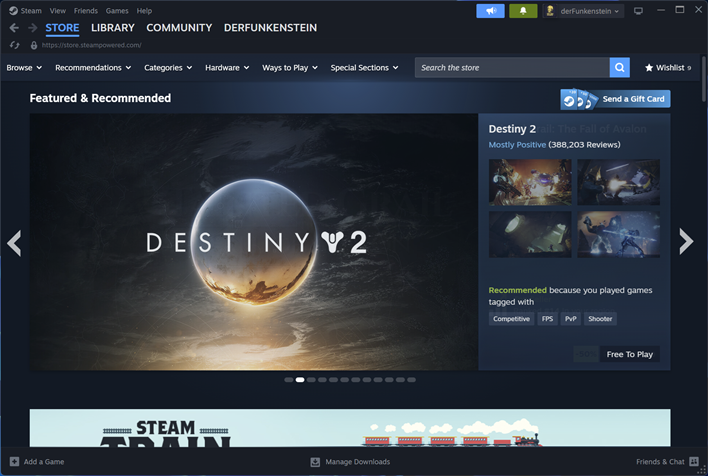
Task: Click the store URL address text
Action: click(92, 45)
